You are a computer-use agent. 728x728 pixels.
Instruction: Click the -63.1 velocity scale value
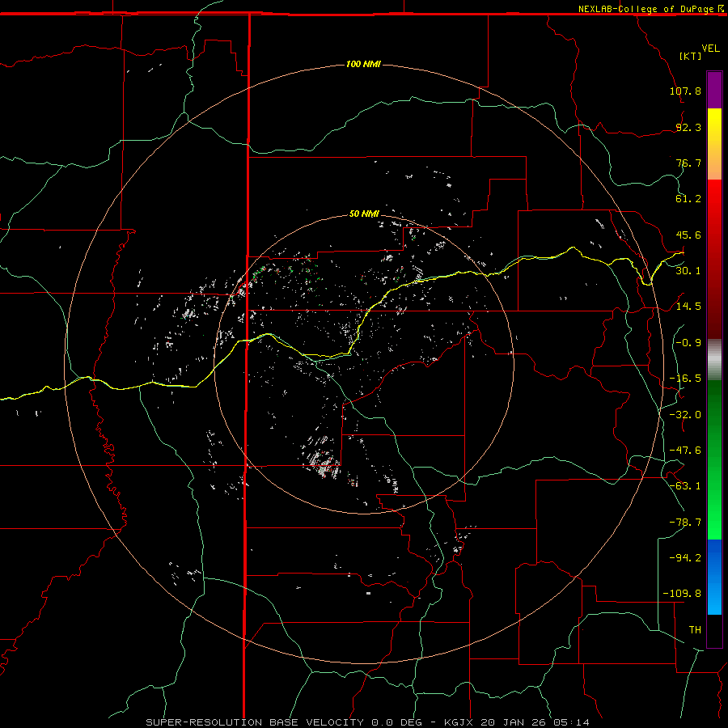pyautogui.click(x=685, y=486)
